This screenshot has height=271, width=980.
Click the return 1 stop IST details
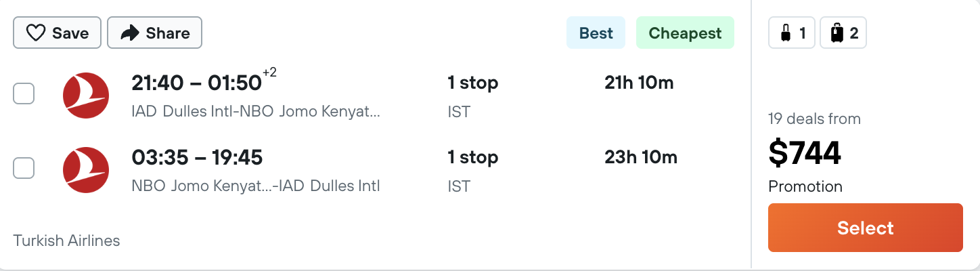[472, 171]
